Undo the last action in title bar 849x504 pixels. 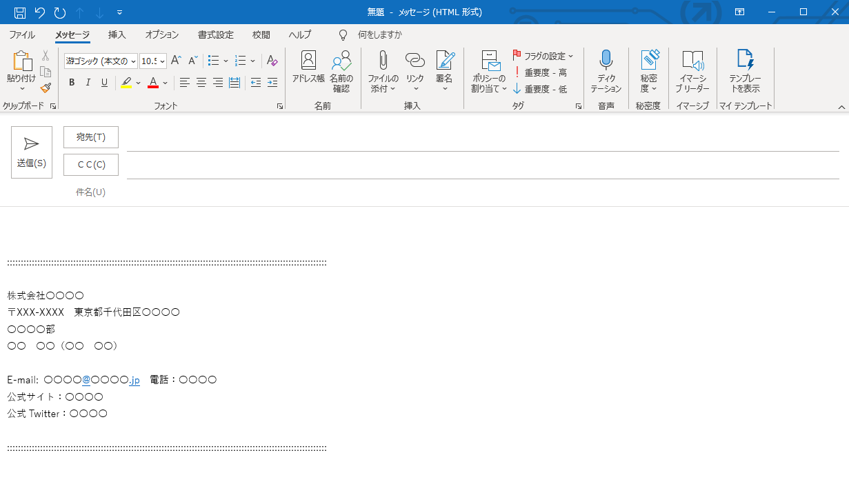40,12
